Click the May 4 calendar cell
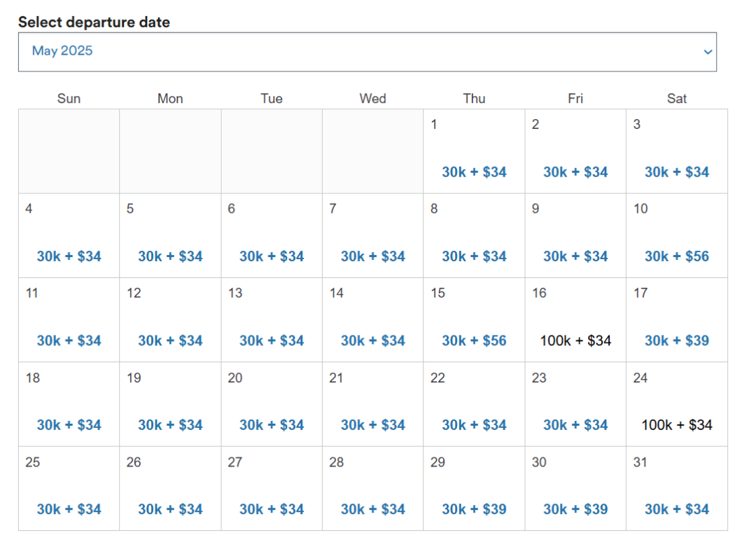 pos(69,235)
